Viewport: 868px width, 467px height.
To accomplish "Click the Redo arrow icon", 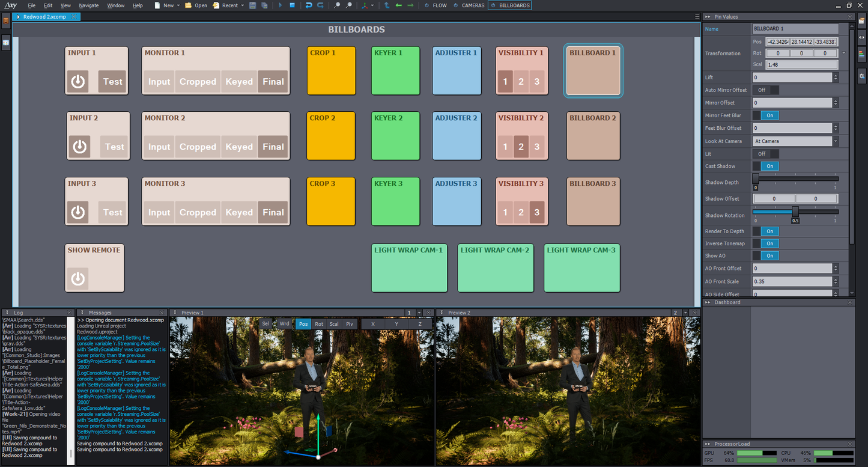I will [321, 5].
